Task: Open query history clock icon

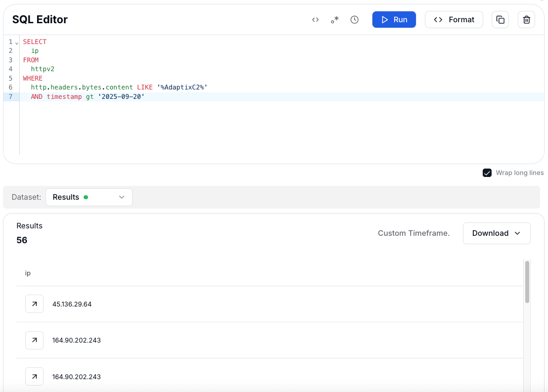Action: click(354, 20)
